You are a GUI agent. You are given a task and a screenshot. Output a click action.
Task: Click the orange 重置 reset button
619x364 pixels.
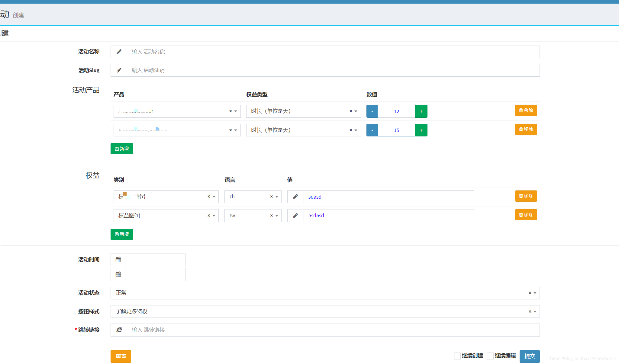click(121, 356)
